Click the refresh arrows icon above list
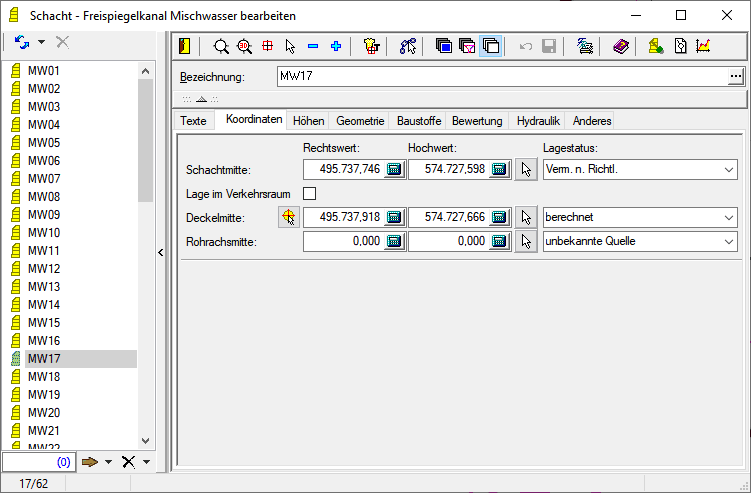Viewport: 751px width, 493px height. click(x=22, y=42)
